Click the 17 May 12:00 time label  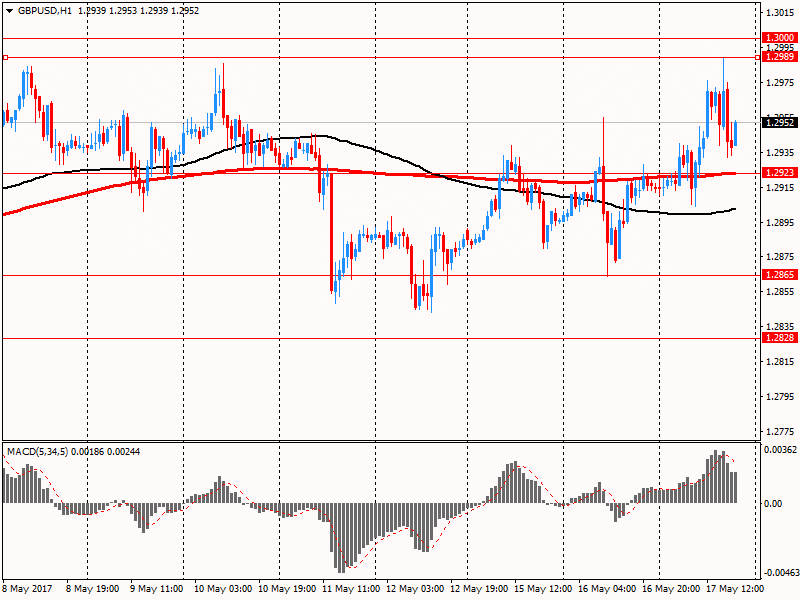[735, 589]
